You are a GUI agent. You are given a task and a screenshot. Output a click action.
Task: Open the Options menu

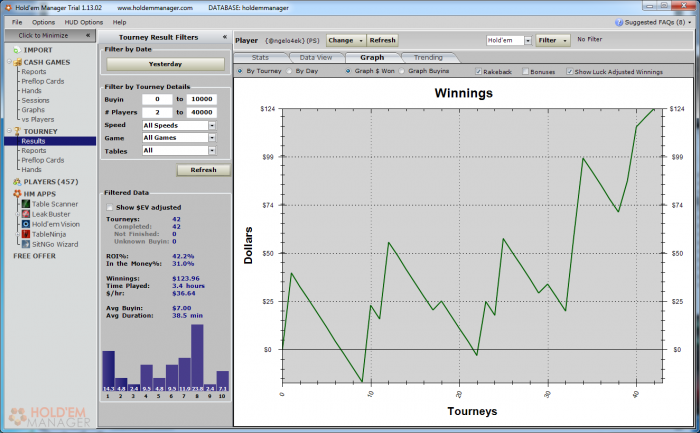[x=43, y=22]
